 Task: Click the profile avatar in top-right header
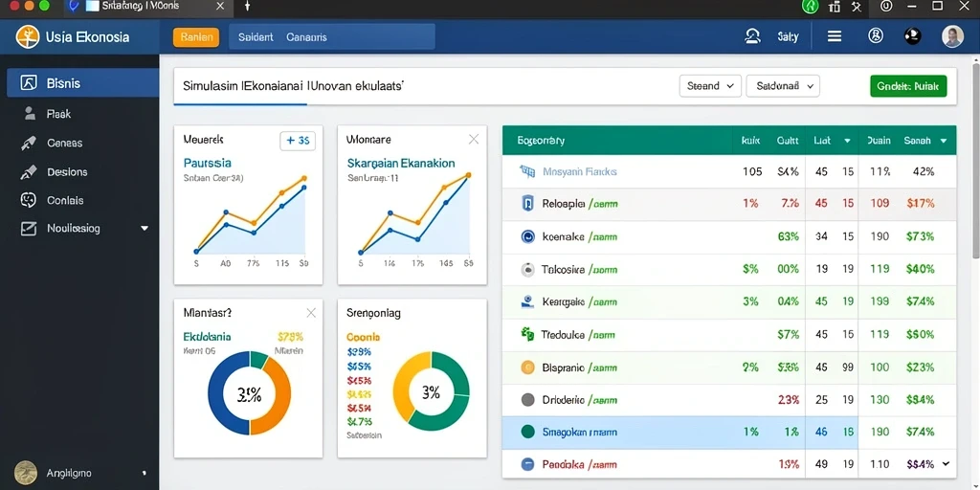click(952, 37)
